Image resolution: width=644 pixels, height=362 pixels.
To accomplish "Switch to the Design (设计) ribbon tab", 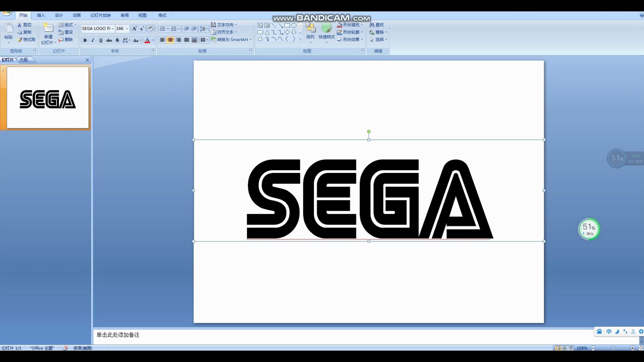I will click(x=59, y=15).
